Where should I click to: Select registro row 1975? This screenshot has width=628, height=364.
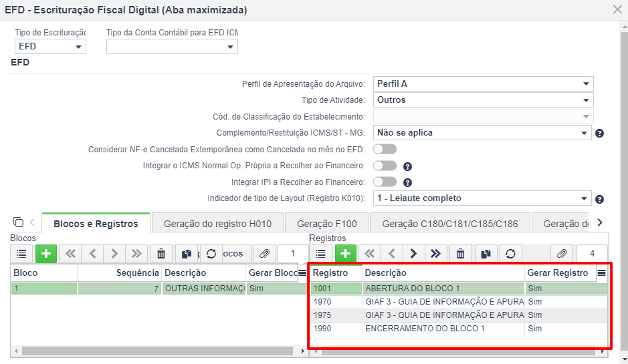(x=459, y=315)
